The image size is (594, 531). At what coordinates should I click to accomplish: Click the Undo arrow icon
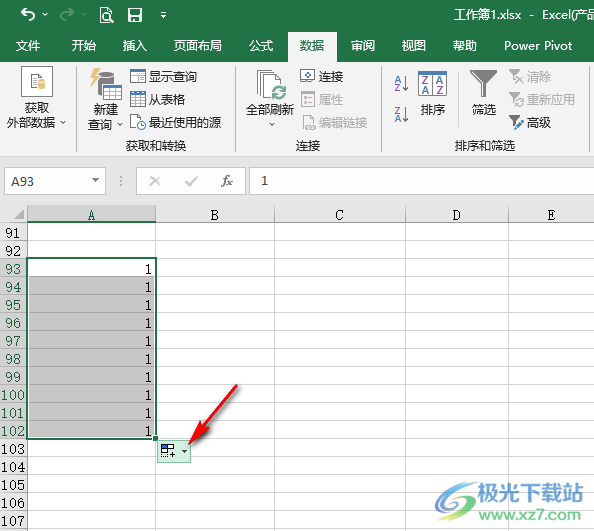pyautogui.click(x=28, y=15)
